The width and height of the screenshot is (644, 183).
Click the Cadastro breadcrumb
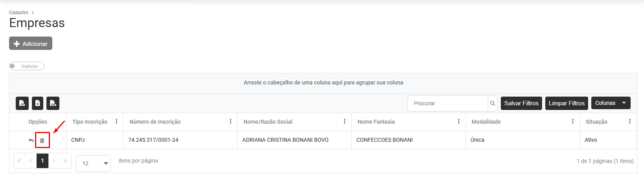pos(18,13)
